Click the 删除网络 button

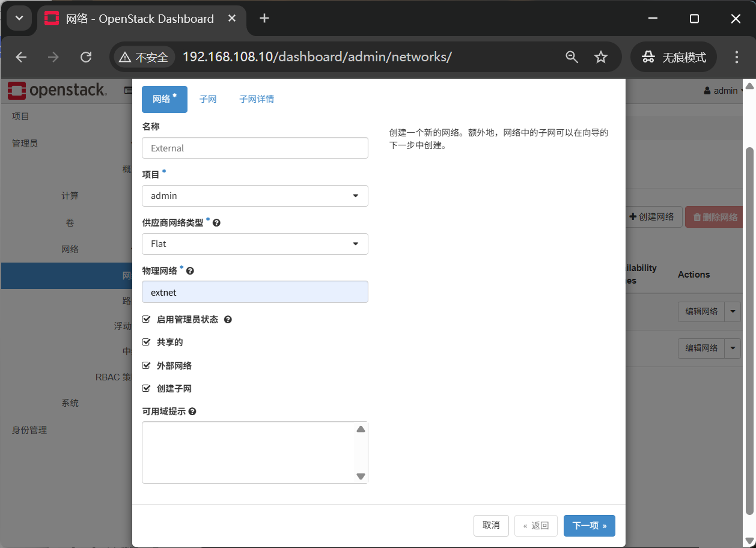(715, 217)
